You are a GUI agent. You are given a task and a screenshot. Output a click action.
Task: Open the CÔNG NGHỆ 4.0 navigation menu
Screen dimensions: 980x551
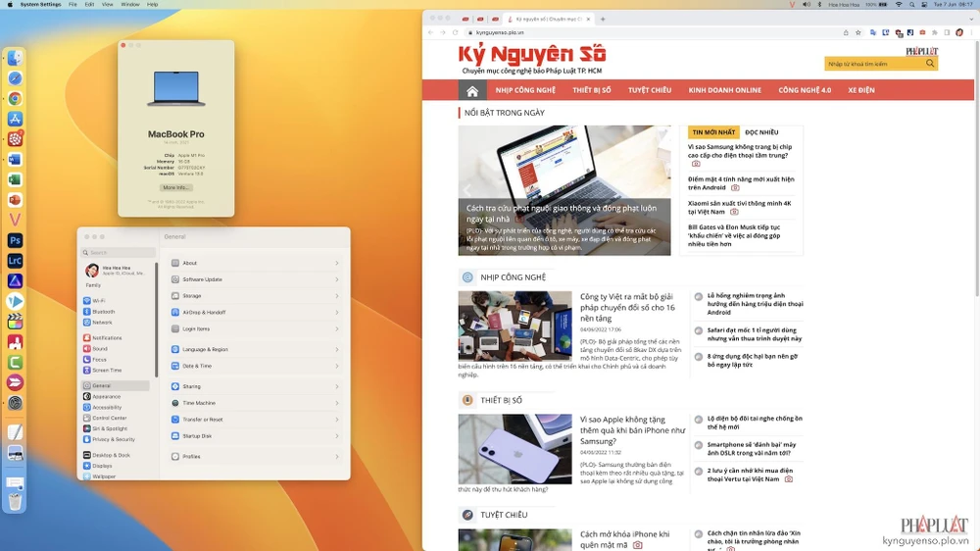tap(805, 90)
